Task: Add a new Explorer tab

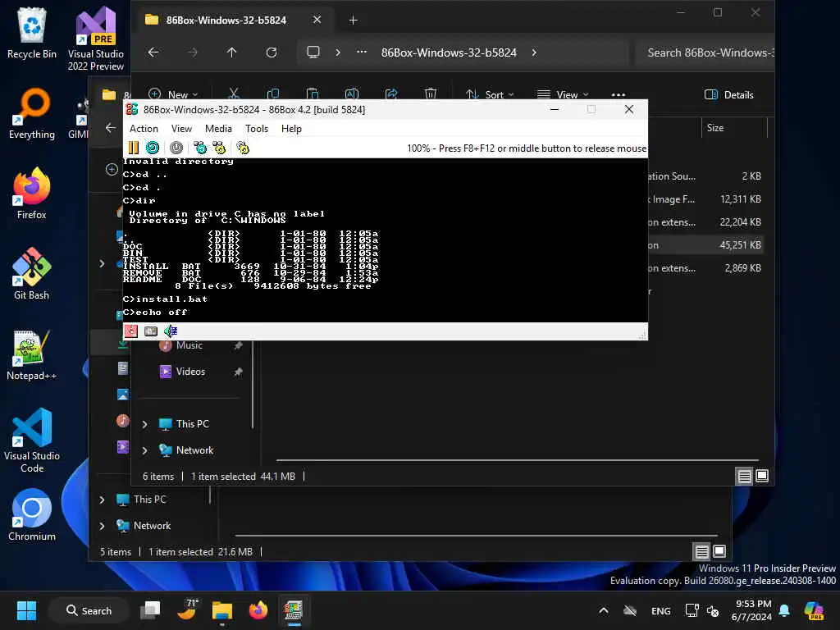Action: point(353,21)
